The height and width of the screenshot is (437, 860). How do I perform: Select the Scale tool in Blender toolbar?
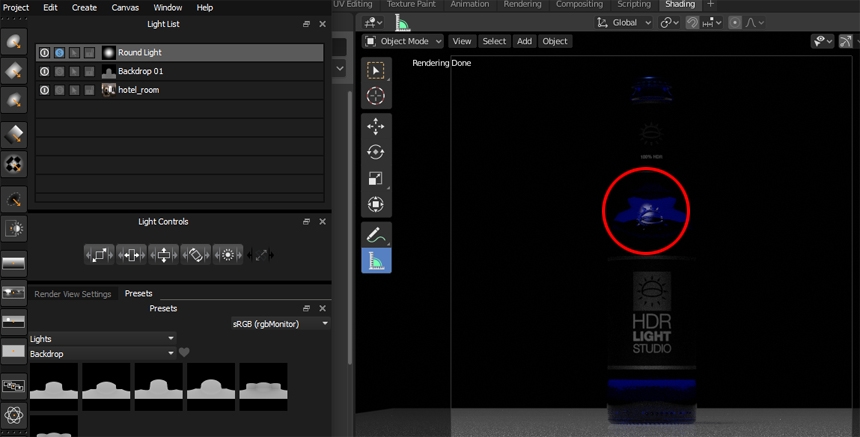pyautogui.click(x=376, y=178)
